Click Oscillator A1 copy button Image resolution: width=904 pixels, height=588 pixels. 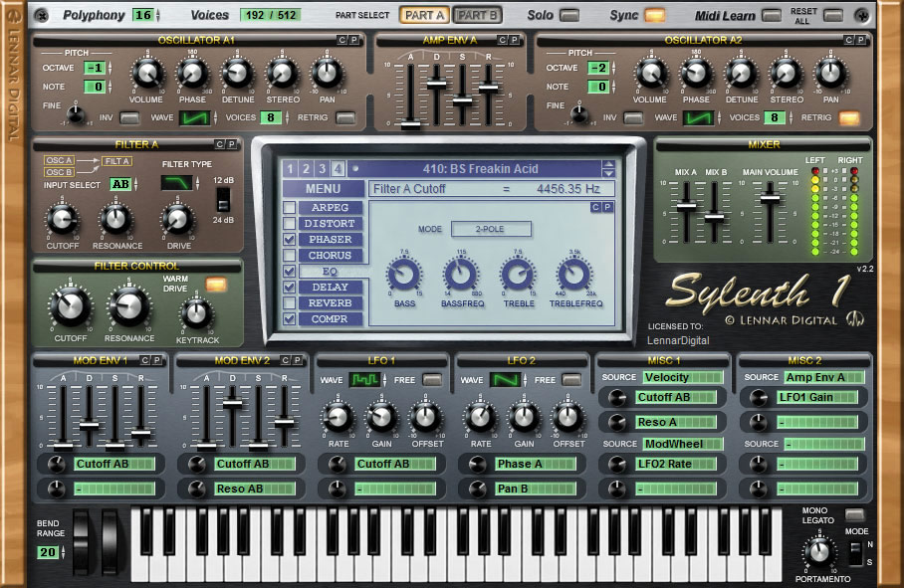pyautogui.click(x=342, y=40)
